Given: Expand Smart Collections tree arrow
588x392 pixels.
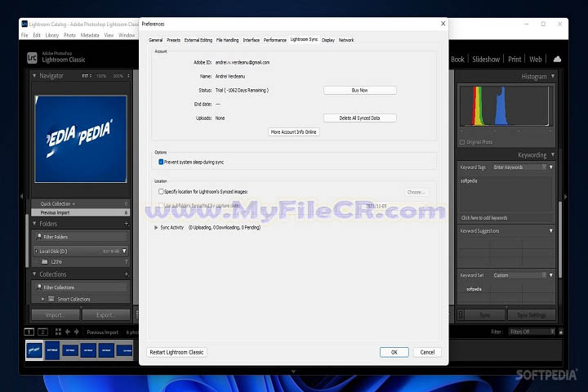Looking at the screenshot, I should (42, 299).
